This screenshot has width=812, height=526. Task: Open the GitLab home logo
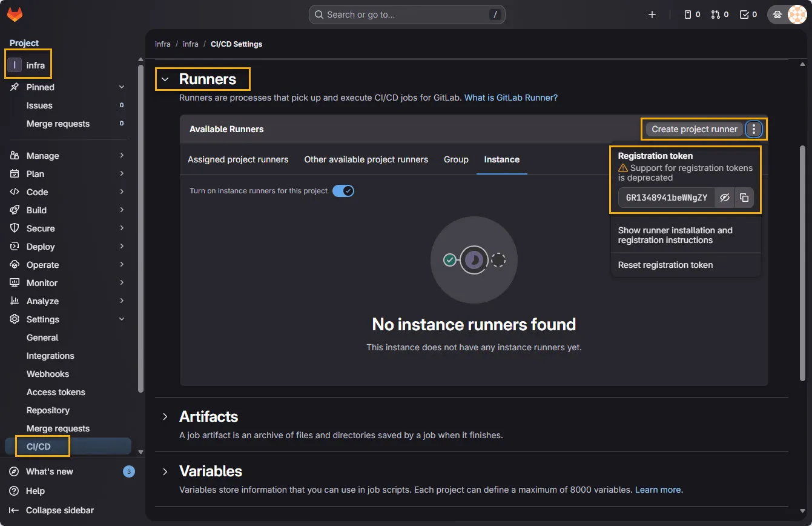click(15, 15)
